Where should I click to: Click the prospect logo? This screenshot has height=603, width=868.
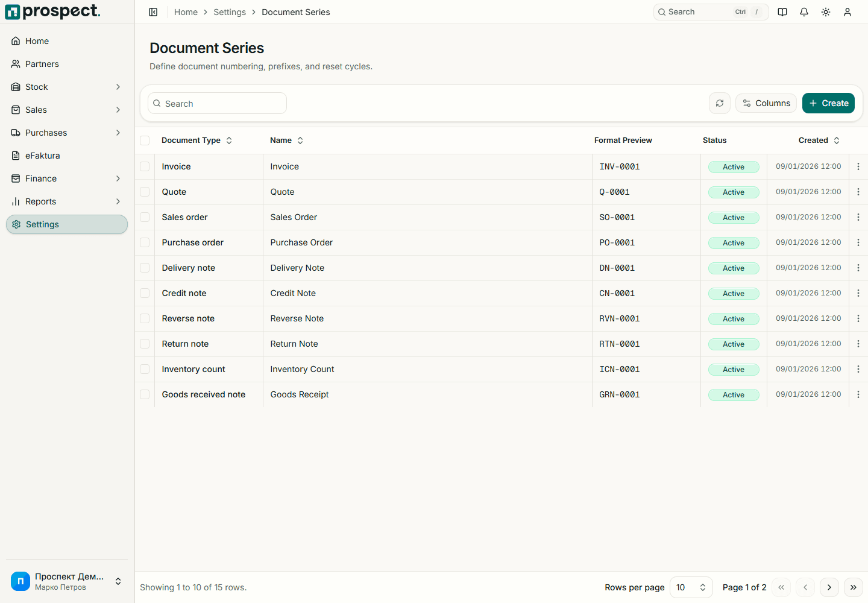click(53, 11)
